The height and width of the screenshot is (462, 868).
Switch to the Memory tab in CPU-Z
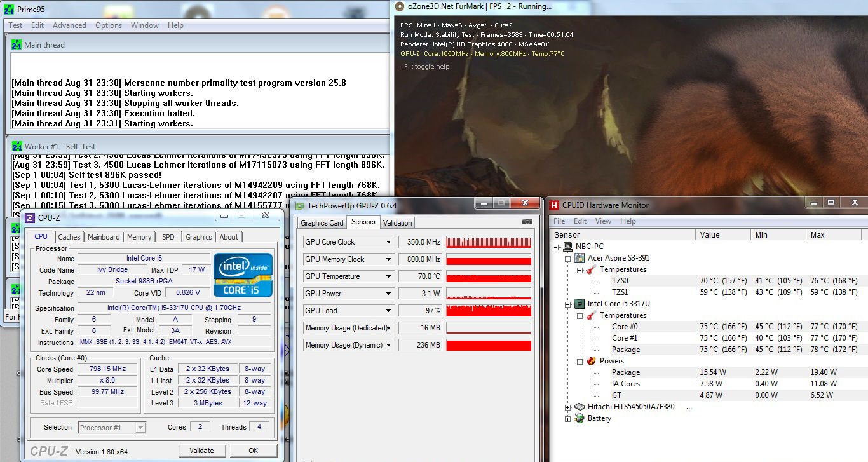[139, 237]
